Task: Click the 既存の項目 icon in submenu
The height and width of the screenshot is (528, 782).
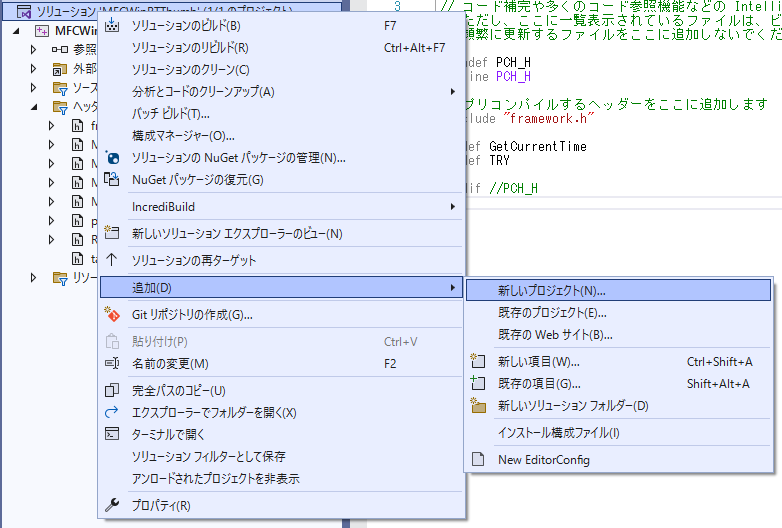Action: 478,383
